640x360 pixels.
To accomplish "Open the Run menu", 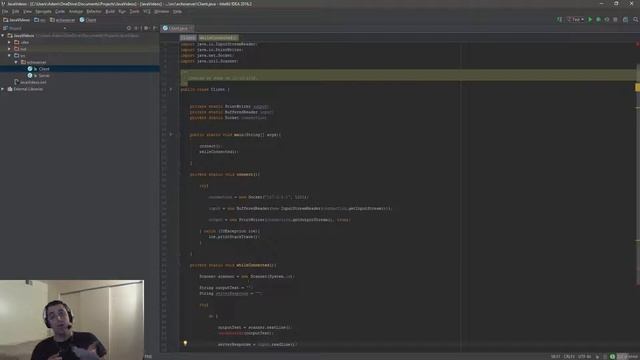I will coord(122,11).
